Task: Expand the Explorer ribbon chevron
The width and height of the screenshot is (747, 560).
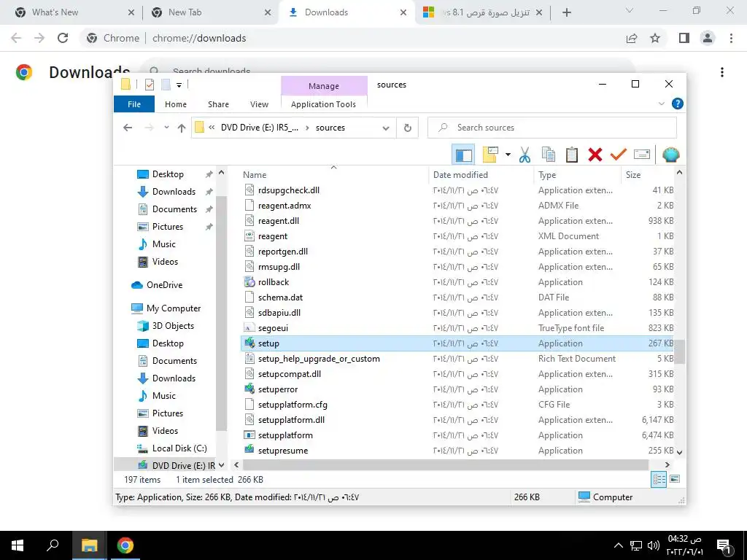Action: (661, 104)
